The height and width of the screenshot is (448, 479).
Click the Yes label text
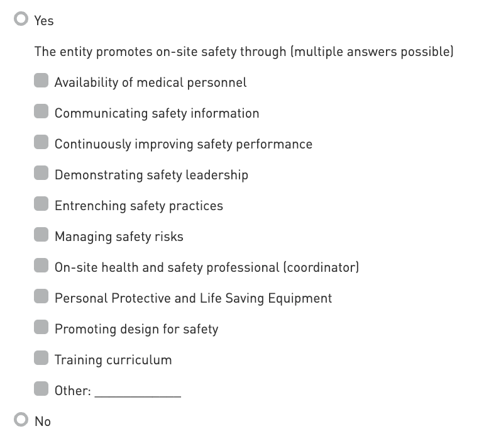click(44, 21)
